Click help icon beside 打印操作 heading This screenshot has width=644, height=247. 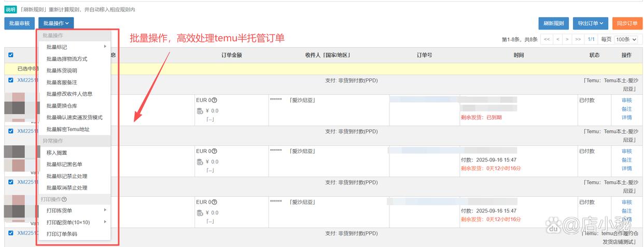64,199
